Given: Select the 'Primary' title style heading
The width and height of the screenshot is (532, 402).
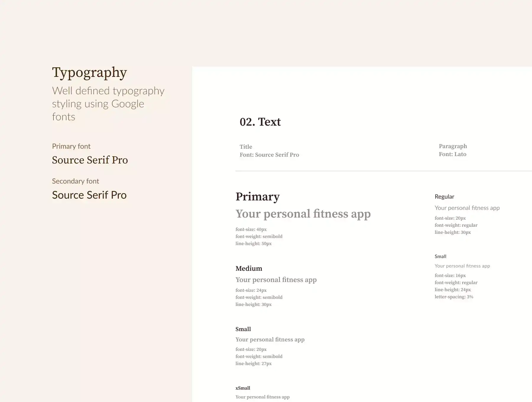Looking at the screenshot, I should tap(257, 197).
